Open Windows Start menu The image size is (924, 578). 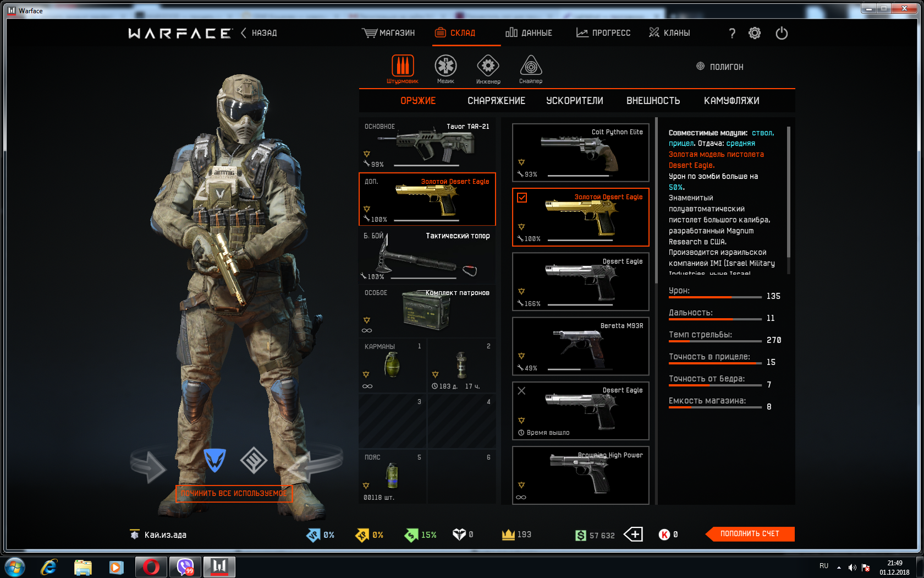pos(14,567)
